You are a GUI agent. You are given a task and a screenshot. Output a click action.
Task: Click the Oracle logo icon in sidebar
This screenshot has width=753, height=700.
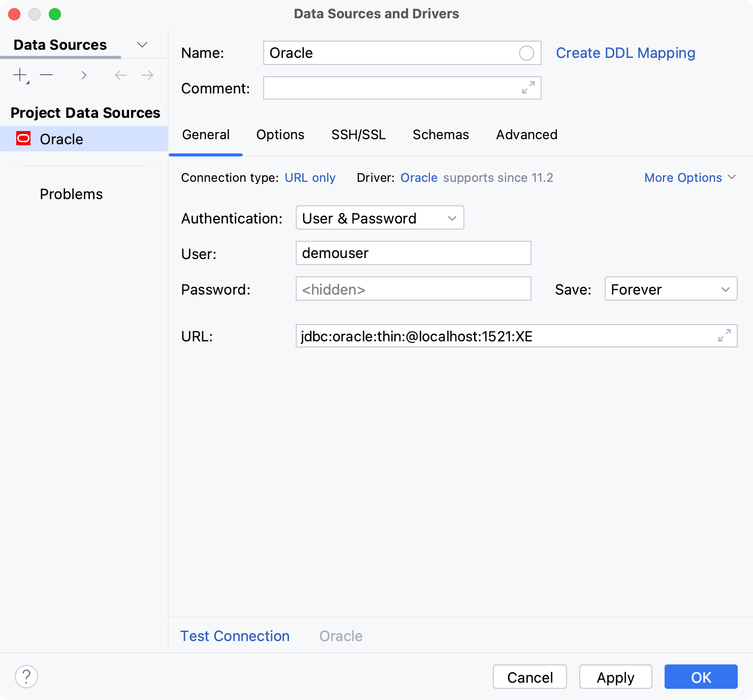[23, 138]
